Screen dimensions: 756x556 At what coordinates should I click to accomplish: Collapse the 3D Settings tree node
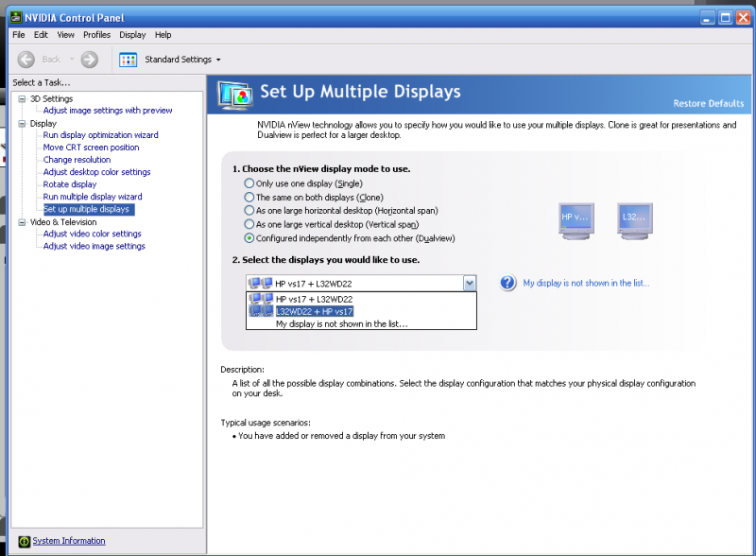click(23, 98)
